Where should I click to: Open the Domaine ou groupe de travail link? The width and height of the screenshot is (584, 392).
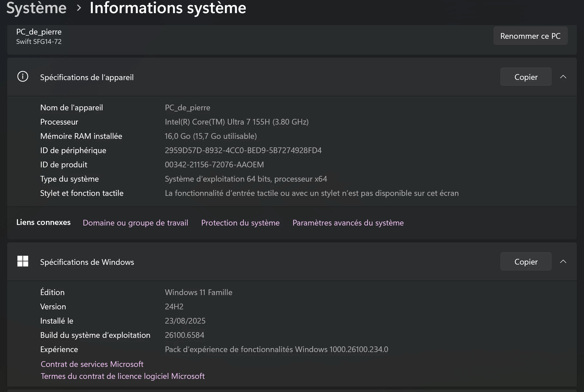(x=135, y=223)
